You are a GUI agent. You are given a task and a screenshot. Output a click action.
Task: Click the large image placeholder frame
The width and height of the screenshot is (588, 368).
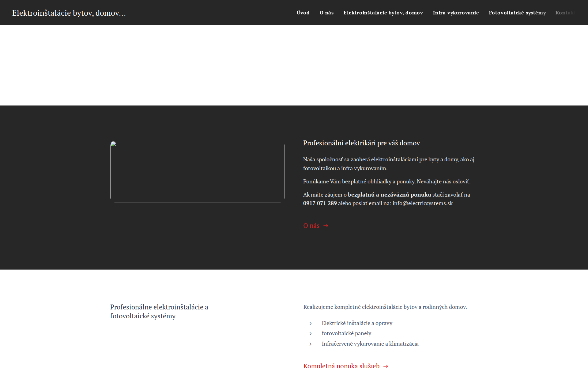point(198,172)
